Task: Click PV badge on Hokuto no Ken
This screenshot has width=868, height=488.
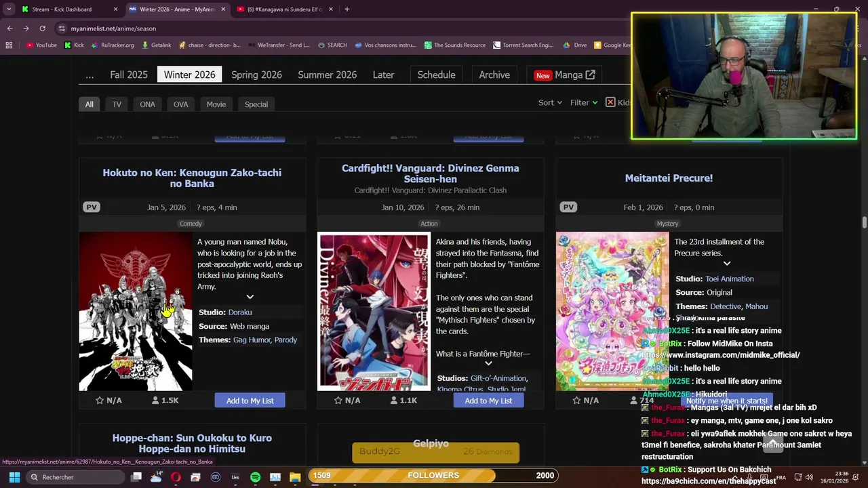Action: point(92,207)
